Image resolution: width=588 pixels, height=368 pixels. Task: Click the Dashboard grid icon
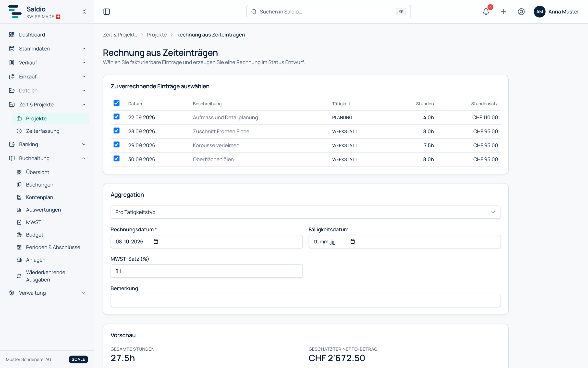click(12, 35)
